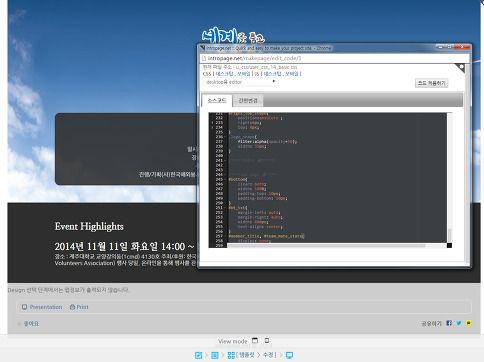Click the Event Highlights heading
484x362 pixels.
click(89, 226)
